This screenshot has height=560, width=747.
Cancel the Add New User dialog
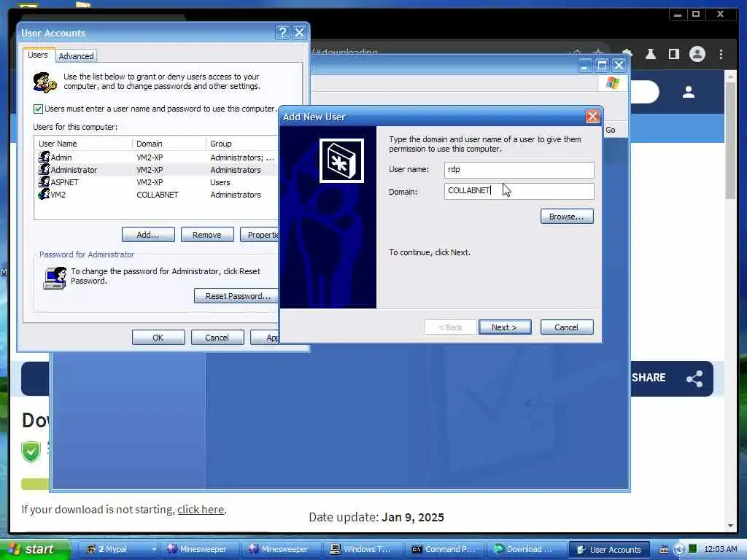pos(566,327)
